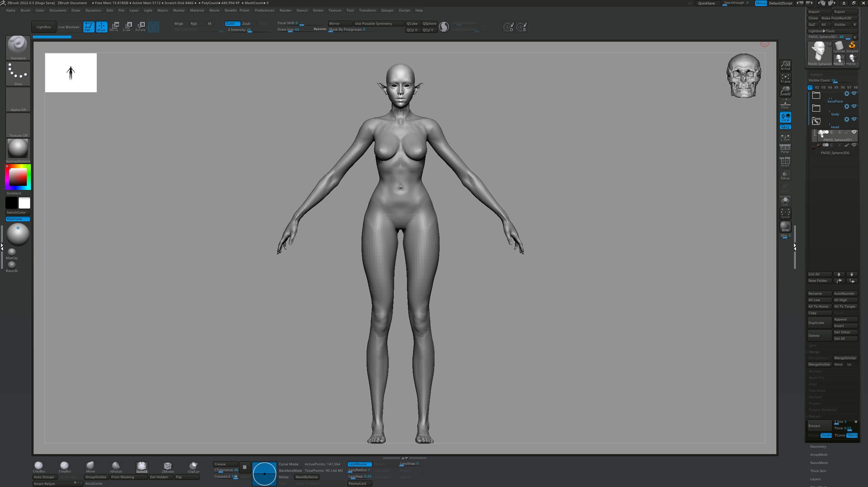This screenshot has height=487, width=868.
Task: Open the Texture Off selector
Action: (18, 125)
